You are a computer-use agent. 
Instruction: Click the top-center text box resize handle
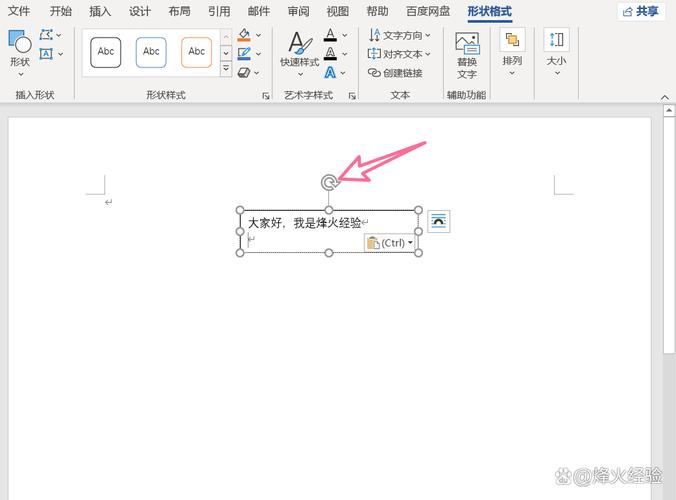329,210
